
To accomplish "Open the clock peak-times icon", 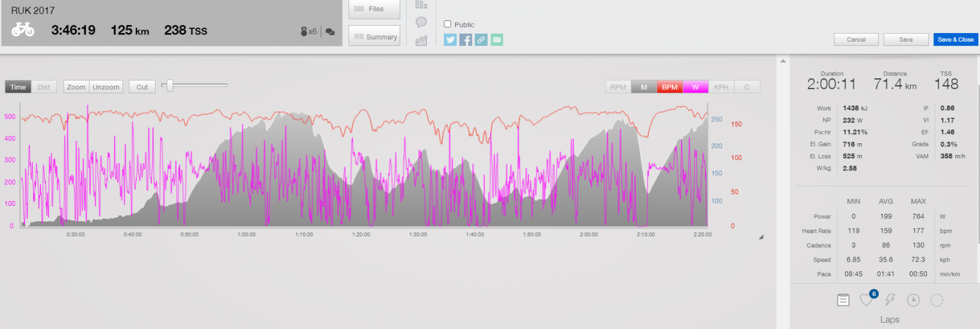I will tap(913, 300).
